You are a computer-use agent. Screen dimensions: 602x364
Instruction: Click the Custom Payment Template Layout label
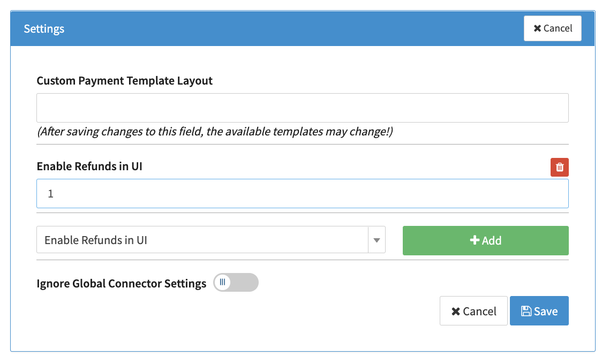(124, 81)
